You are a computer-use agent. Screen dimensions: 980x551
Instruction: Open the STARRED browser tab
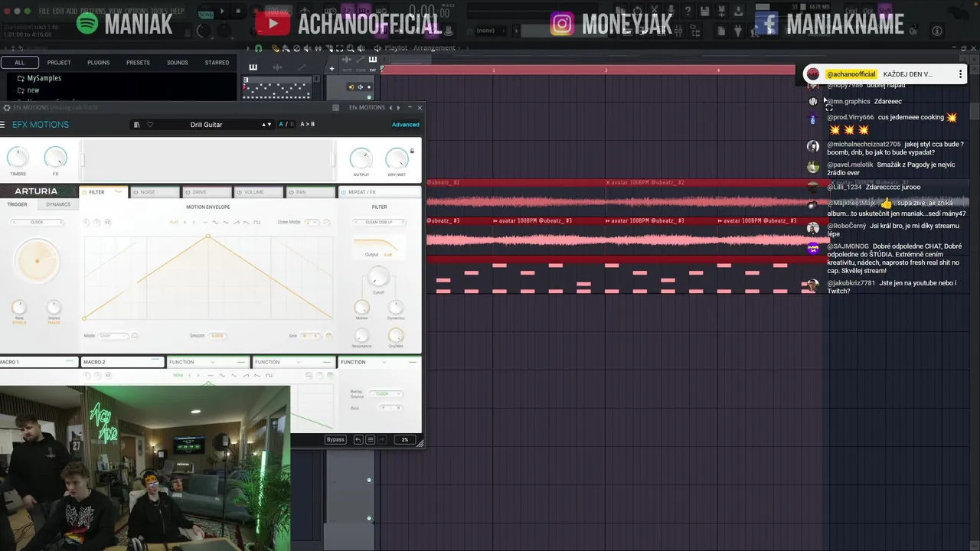(x=217, y=63)
